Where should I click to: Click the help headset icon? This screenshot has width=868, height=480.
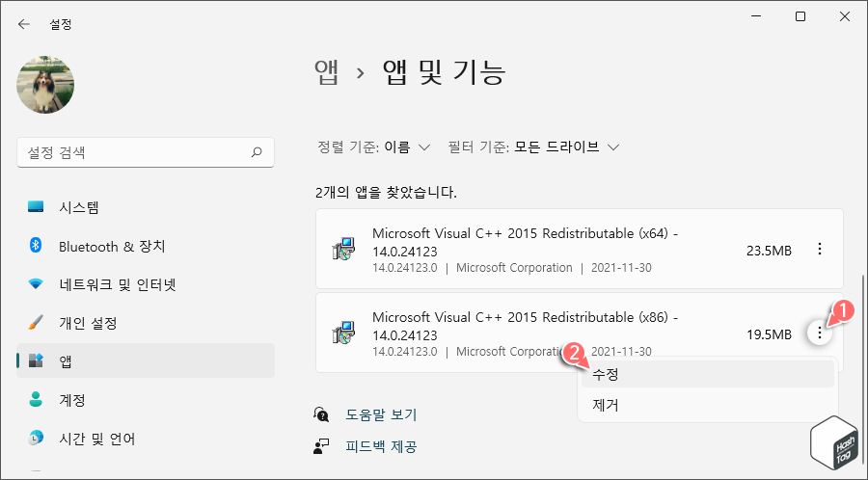(x=321, y=414)
